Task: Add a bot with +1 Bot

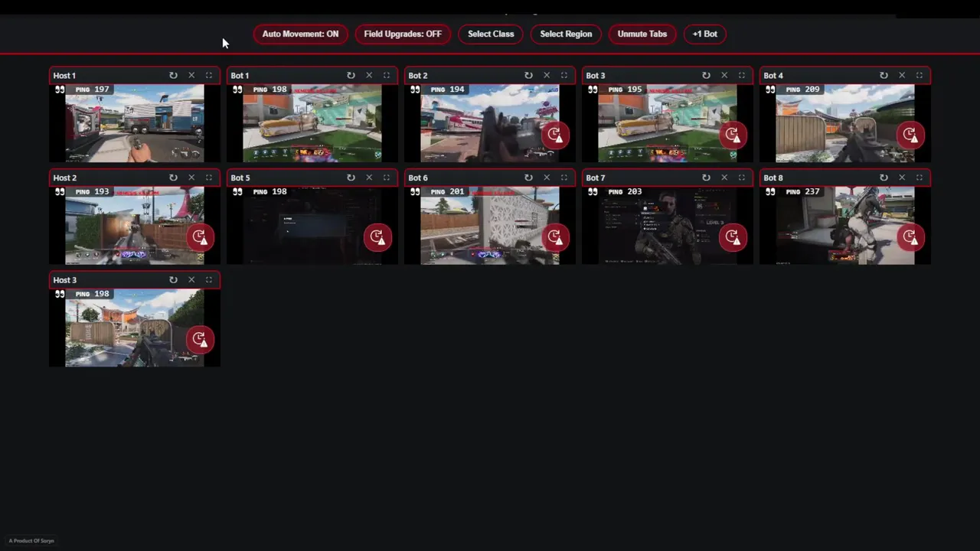Action: click(705, 34)
